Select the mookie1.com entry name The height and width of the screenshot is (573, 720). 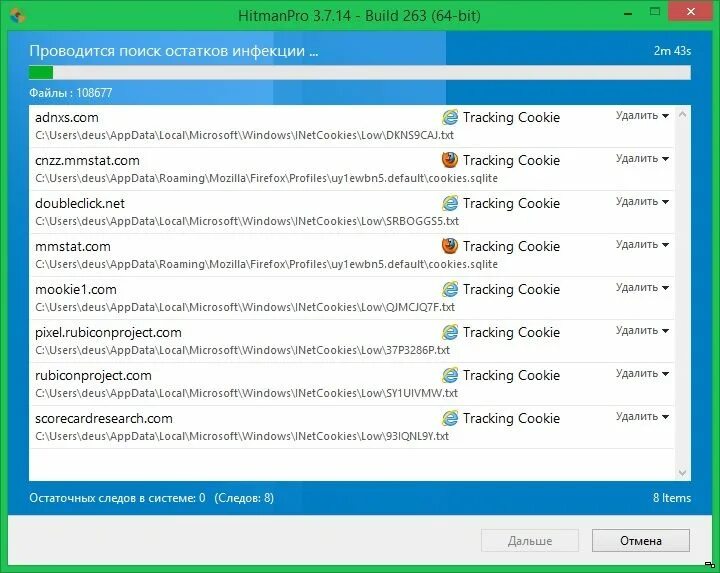point(76,290)
